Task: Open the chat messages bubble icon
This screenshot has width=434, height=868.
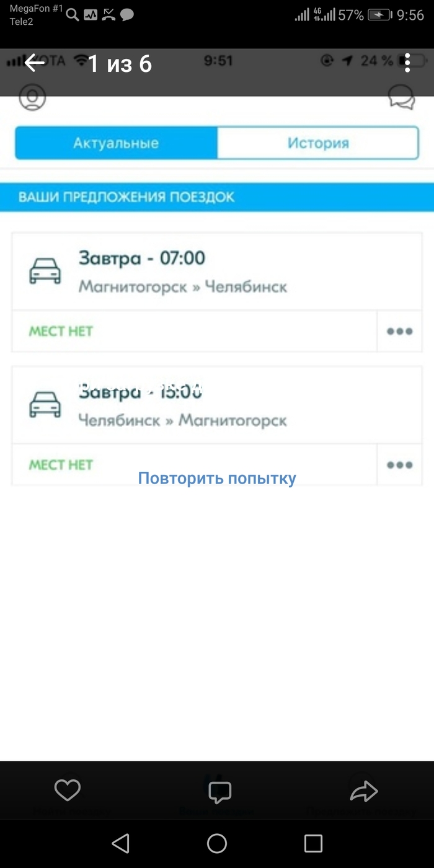Action: click(x=401, y=98)
